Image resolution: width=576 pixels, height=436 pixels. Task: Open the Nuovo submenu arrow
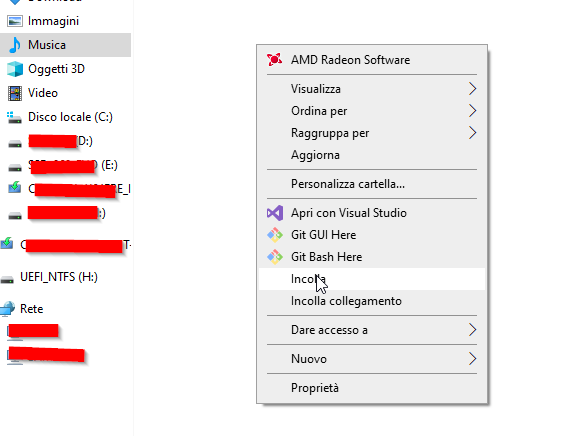tap(472, 358)
